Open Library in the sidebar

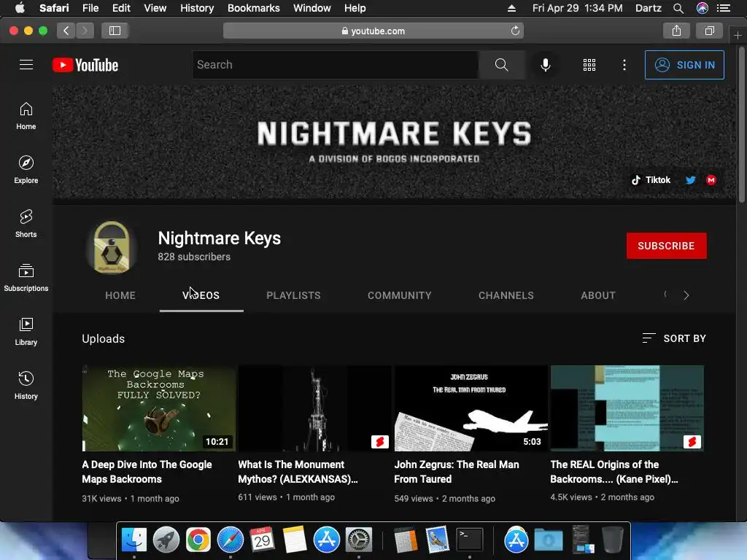coord(26,332)
